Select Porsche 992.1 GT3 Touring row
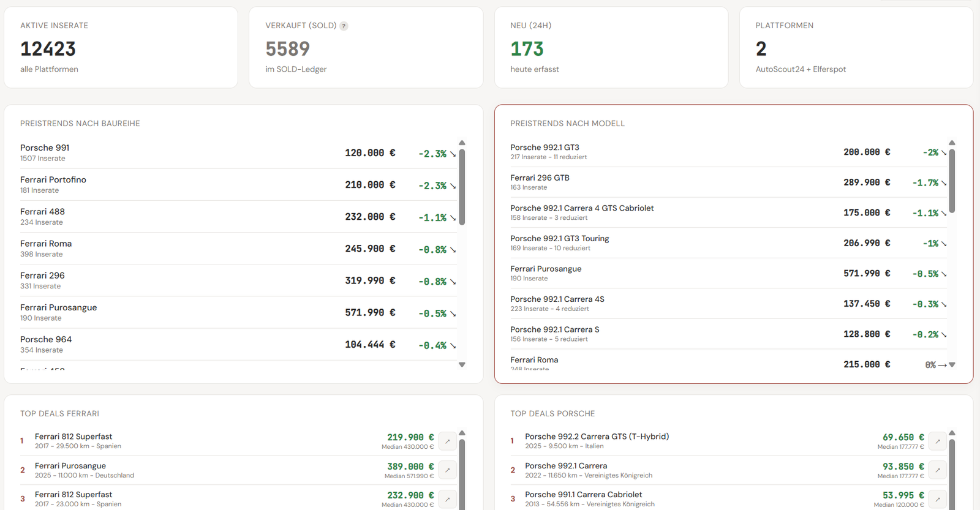This screenshot has width=980, height=510. (x=728, y=243)
